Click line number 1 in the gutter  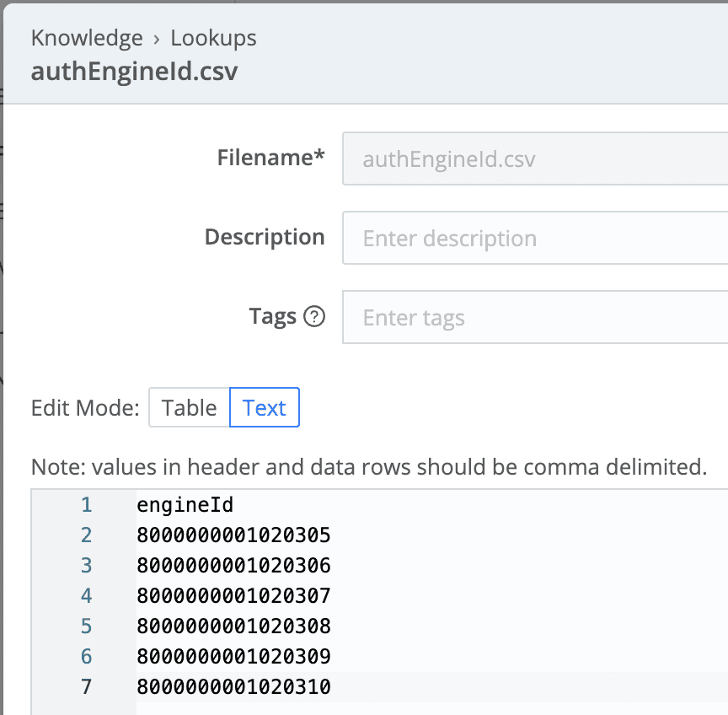click(x=86, y=505)
